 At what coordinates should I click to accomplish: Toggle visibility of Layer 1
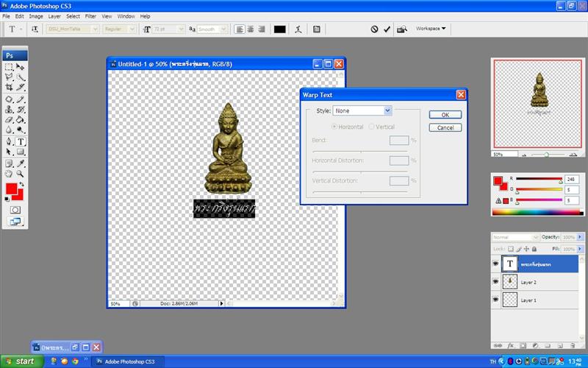pos(496,300)
